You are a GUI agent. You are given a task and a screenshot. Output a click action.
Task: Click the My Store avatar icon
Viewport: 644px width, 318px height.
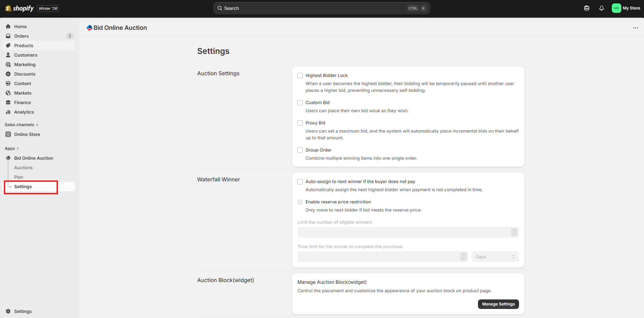point(616,8)
